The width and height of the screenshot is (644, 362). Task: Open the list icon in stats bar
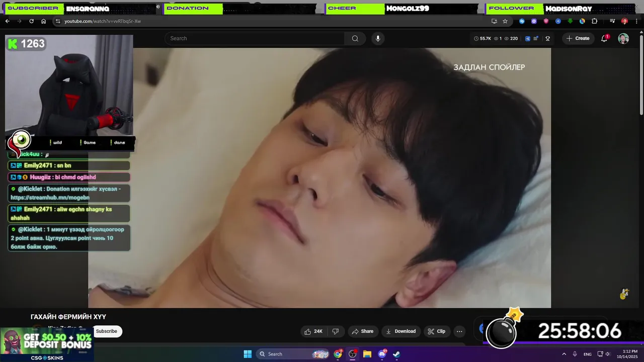536,38
